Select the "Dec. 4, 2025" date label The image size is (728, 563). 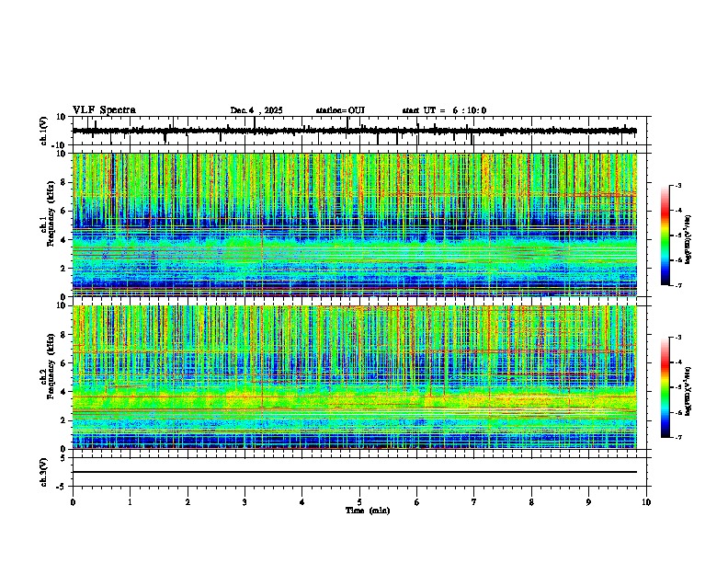(256, 110)
